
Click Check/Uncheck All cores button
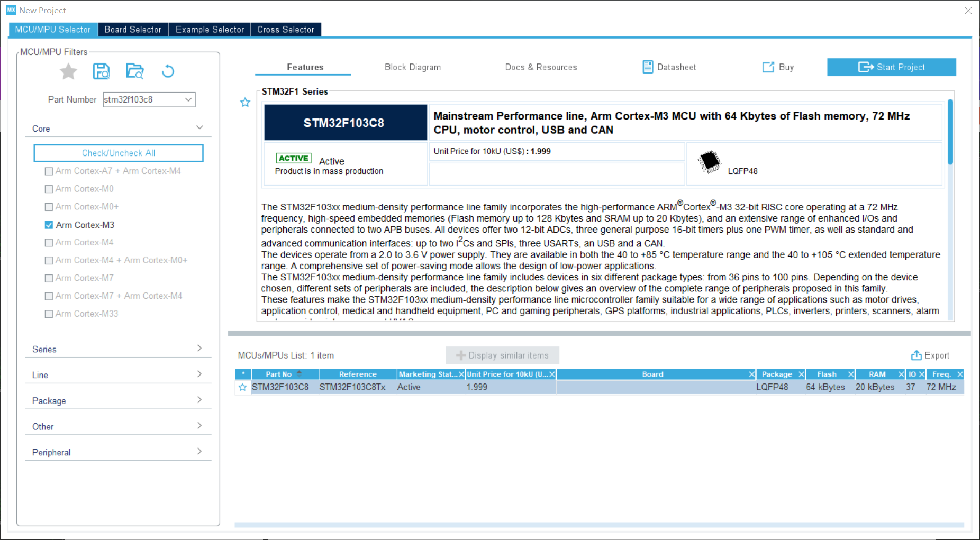pos(119,153)
